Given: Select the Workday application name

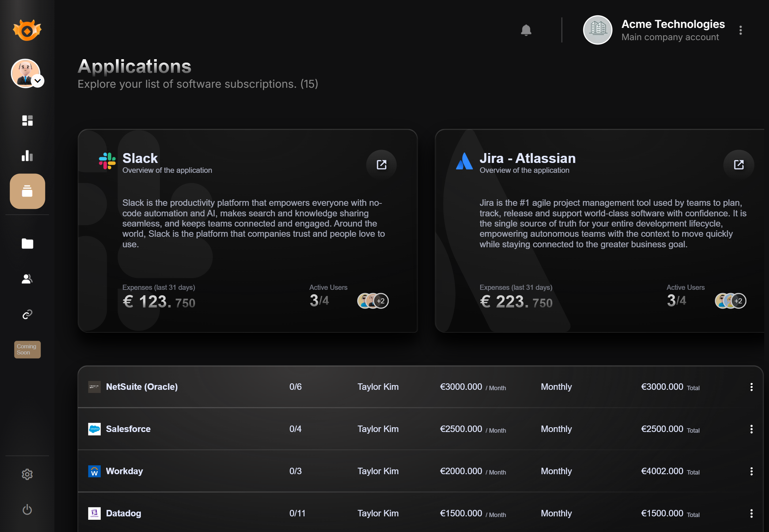Looking at the screenshot, I should pyautogui.click(x=125, y=471).
